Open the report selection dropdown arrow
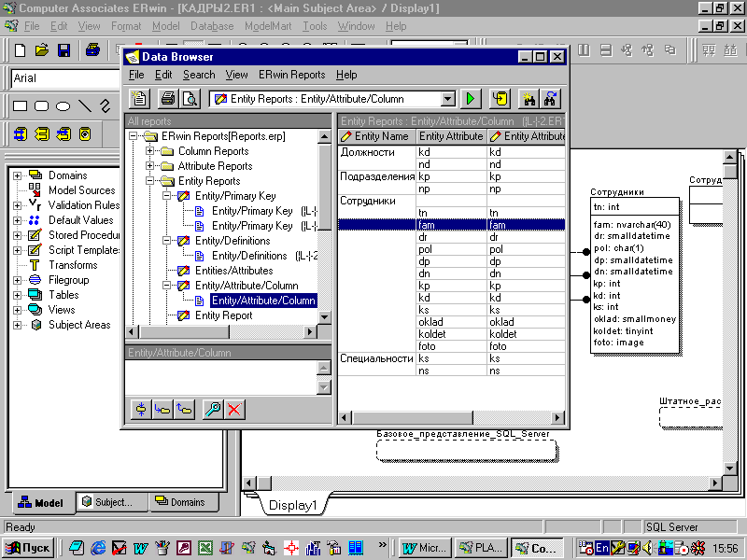 click(448, 99)
